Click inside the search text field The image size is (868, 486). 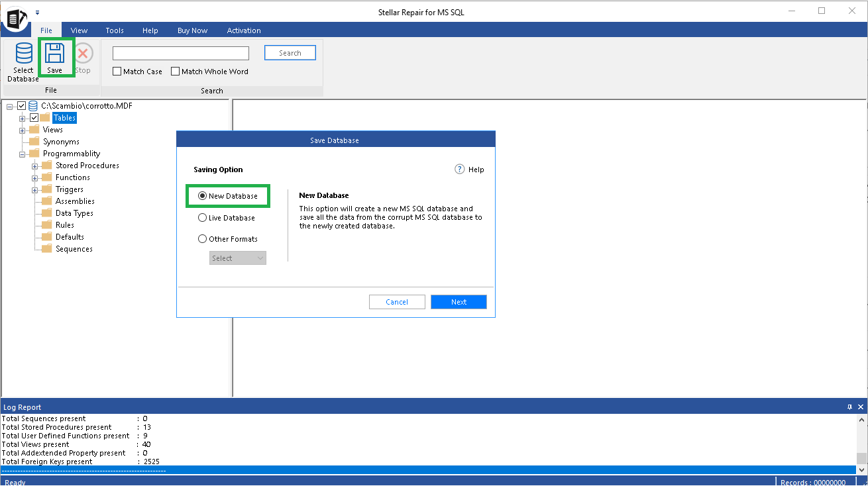[181, 53]
